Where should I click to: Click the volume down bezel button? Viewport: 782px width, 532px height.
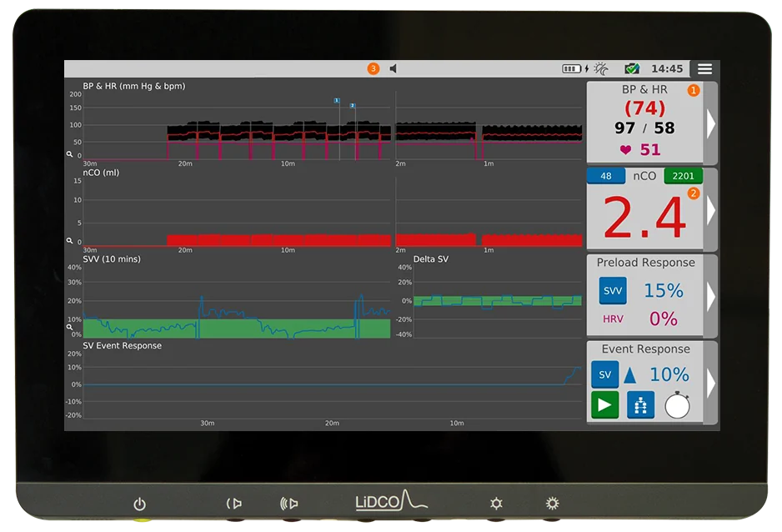[234, 504]
